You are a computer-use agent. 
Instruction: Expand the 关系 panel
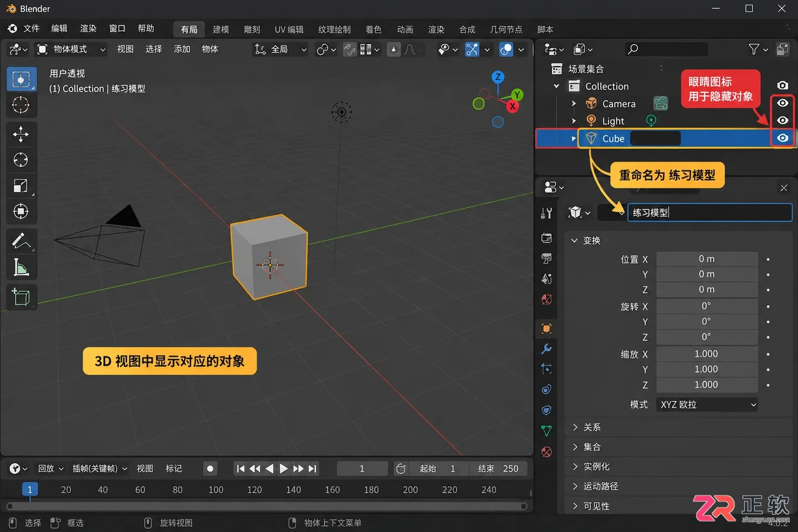pyautogui.click(x=678, y=427)
